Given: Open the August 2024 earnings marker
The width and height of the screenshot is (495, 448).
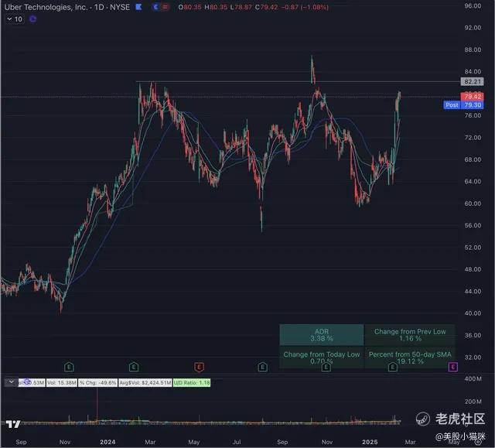Looking at the screenshot, I should click(x=262, y=367).
